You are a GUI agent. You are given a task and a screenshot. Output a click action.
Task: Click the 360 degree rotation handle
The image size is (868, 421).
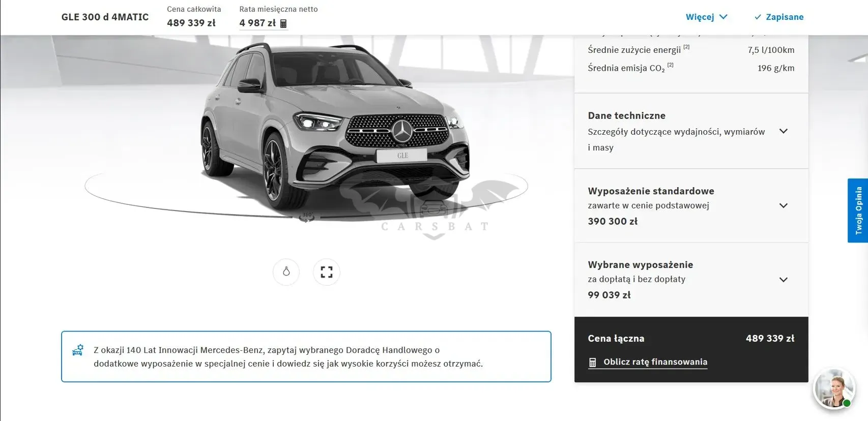[x=307, y=217]
